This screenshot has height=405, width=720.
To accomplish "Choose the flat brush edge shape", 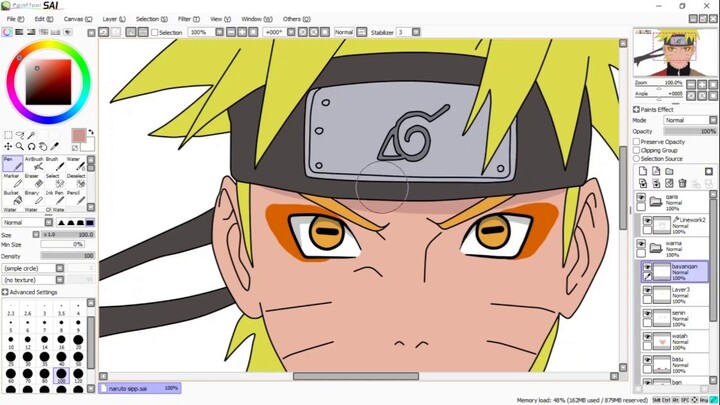I will point(90,222).
